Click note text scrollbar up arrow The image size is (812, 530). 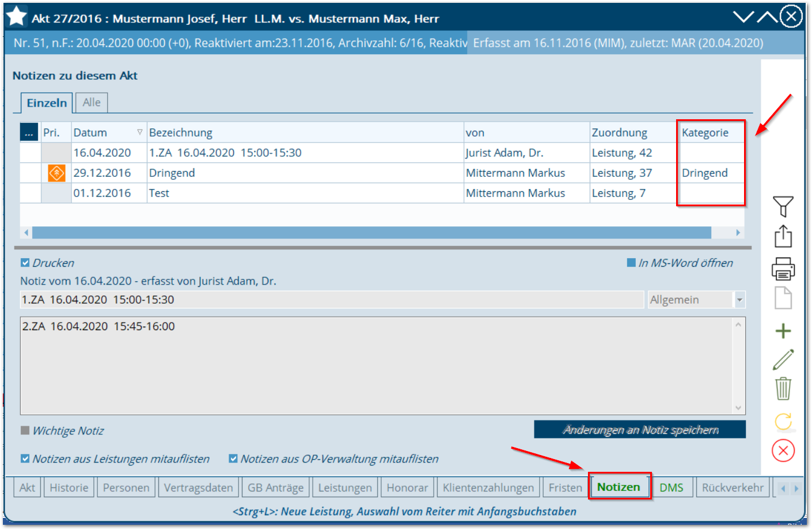point(738,324)
